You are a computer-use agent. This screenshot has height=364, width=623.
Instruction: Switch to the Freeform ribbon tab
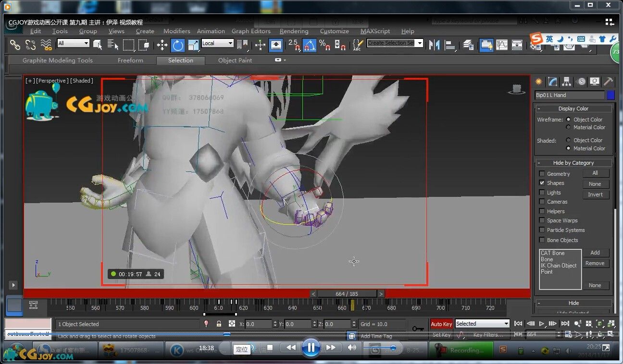[x=130, y=61]
